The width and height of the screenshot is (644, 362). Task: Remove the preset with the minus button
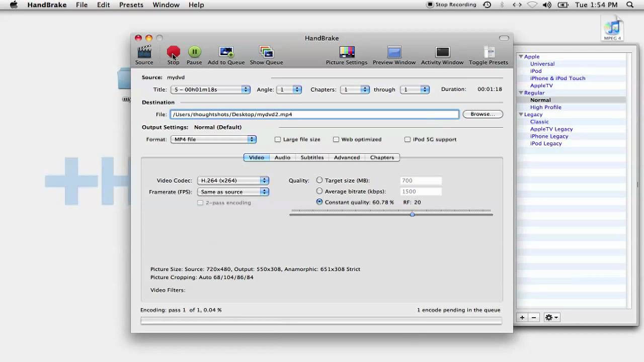534,317
